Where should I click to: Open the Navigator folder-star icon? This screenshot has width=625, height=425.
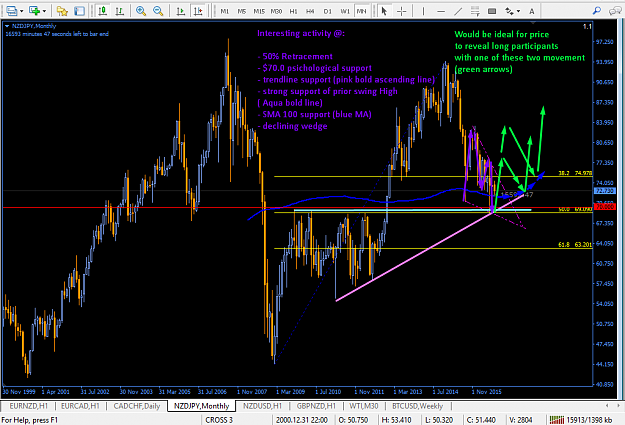tap(62, 11)
